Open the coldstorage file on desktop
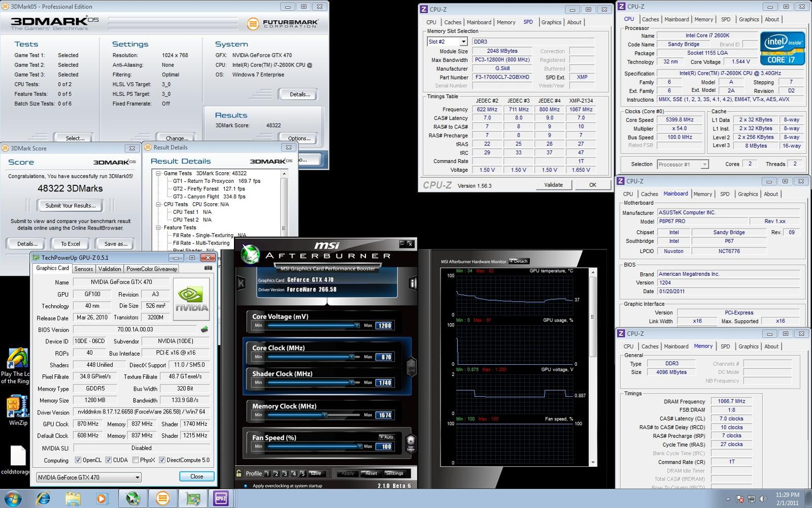 click(16, 460)
